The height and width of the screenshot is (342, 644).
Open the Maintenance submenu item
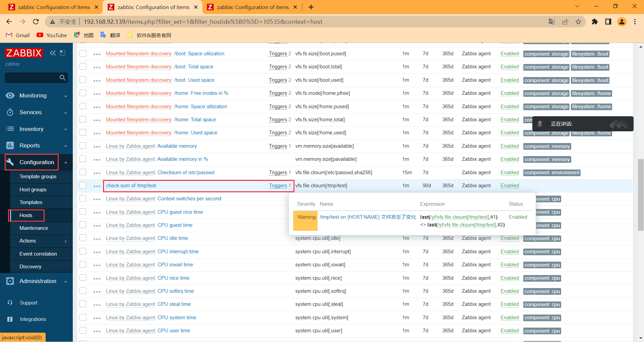(x=34, y=228)
